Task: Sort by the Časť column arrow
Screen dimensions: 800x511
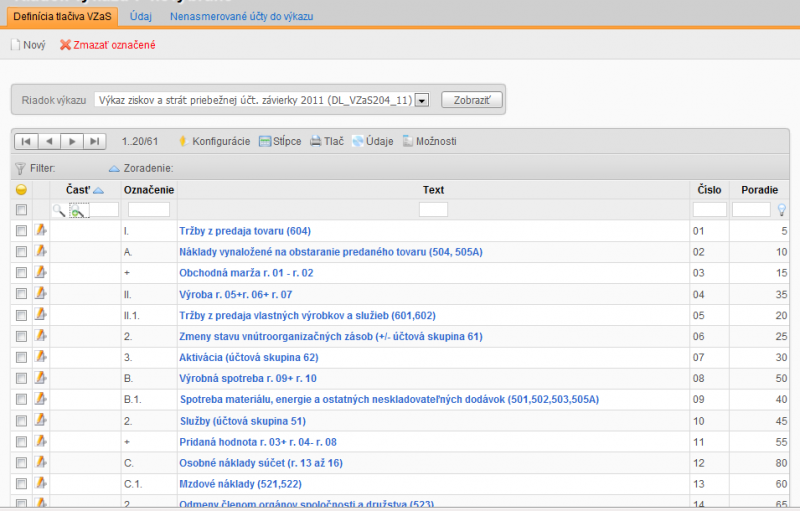Action: tap(98, 190)
